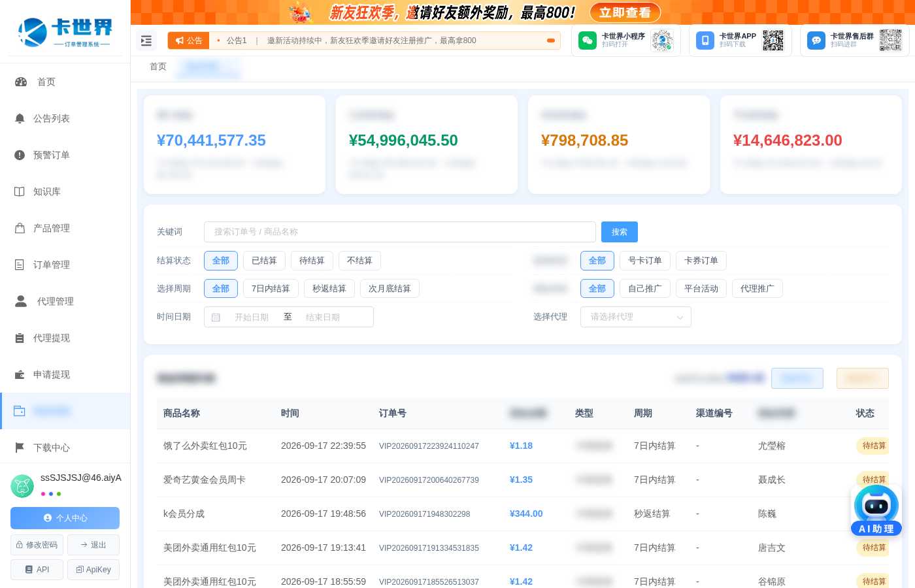
Task: Click the 公告 megaphone badge
Action: 189,41
